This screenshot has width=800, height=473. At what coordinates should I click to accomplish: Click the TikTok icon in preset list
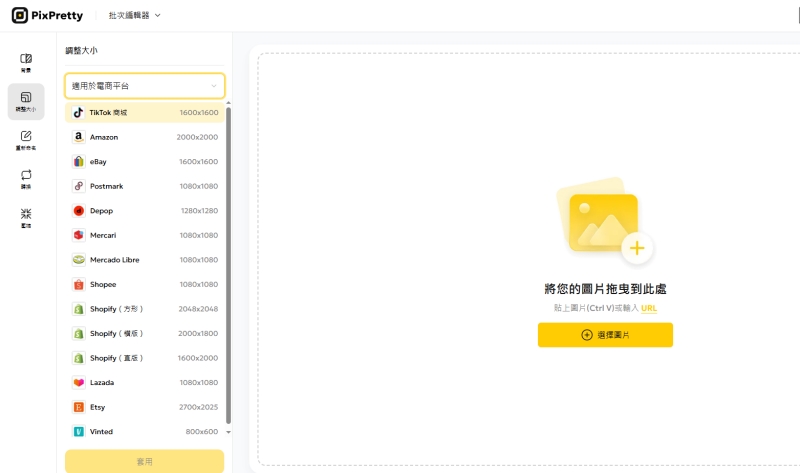click(79, 112)
